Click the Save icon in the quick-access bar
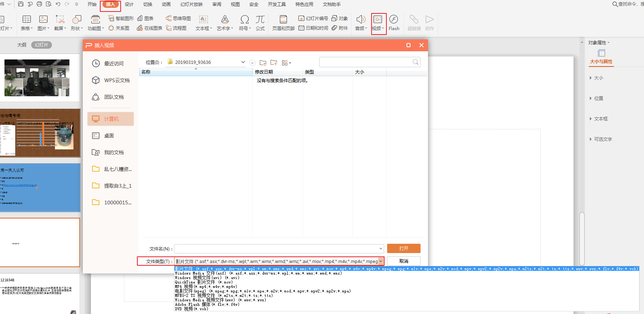 [21, 4]
